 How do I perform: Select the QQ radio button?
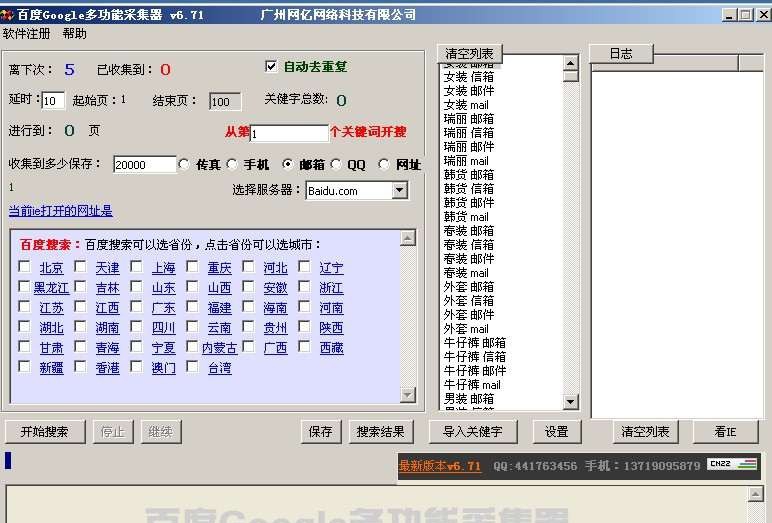336,164
